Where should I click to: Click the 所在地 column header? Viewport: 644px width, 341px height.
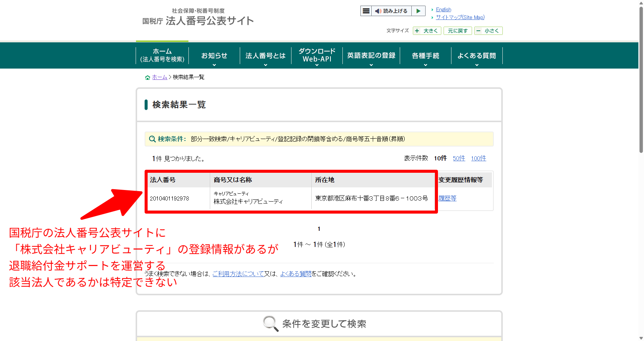click(373, 180)
